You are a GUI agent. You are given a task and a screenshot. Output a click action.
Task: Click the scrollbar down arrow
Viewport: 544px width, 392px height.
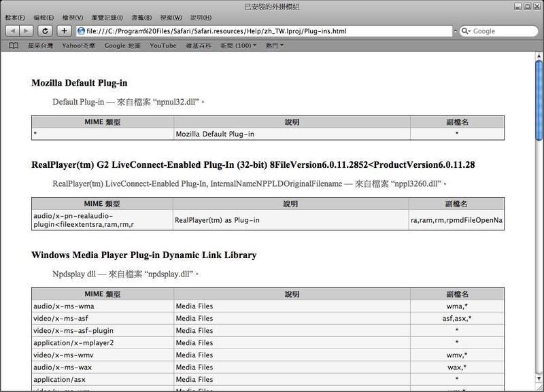539,378
